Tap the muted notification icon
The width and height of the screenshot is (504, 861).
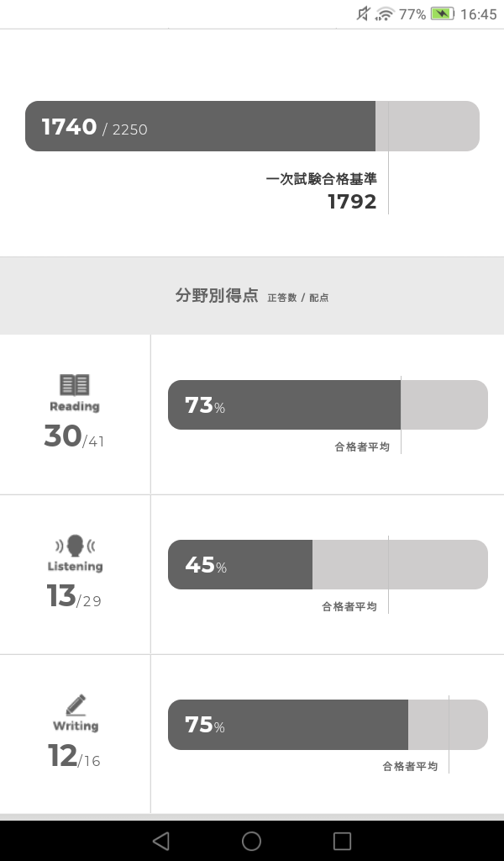pos(363,13)
